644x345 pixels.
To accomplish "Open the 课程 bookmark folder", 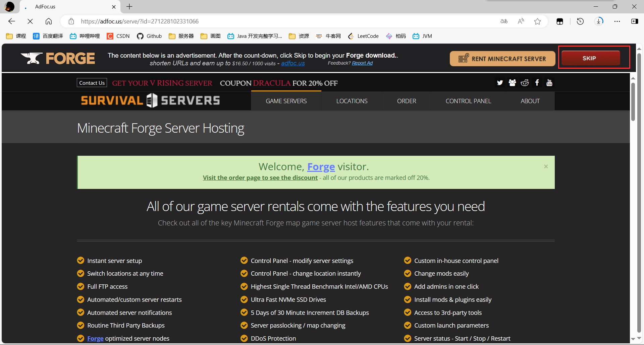I will click(16, 36).
